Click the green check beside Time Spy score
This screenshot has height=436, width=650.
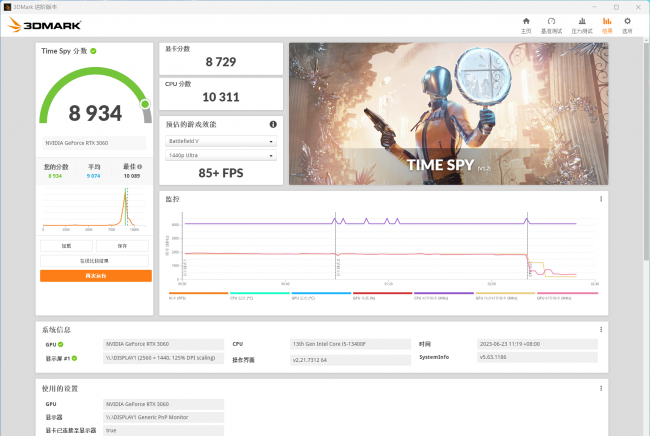(93, 51)
